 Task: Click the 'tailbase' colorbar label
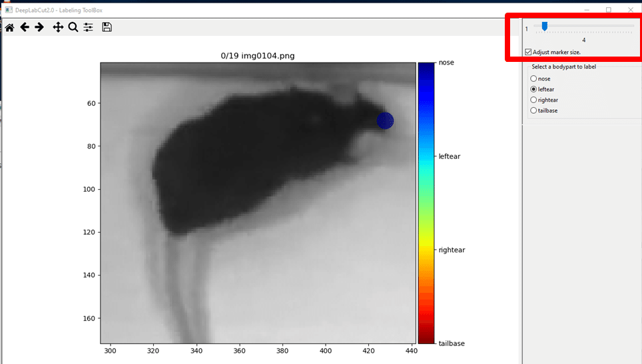coord(452,343)
